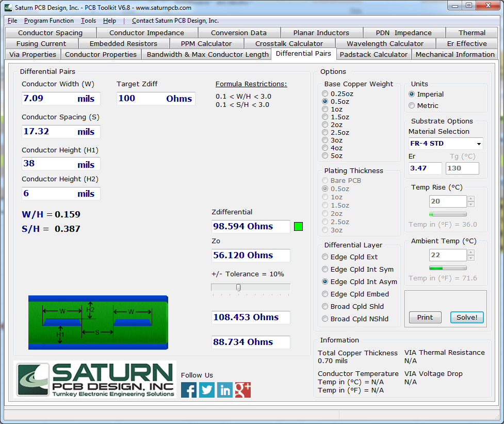Viewport: 504px width, 424px height.
Task: Open the LinkedIn profile icon
Action: [x=225, y=390]
